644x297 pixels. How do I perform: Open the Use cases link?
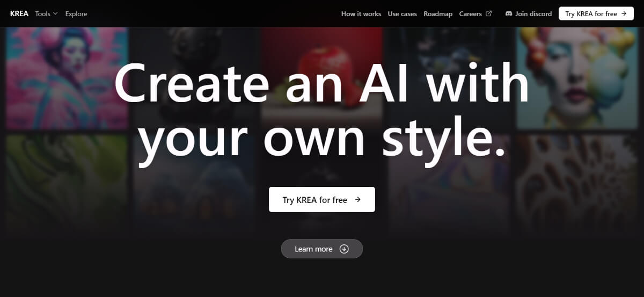(x=402, y=14)
